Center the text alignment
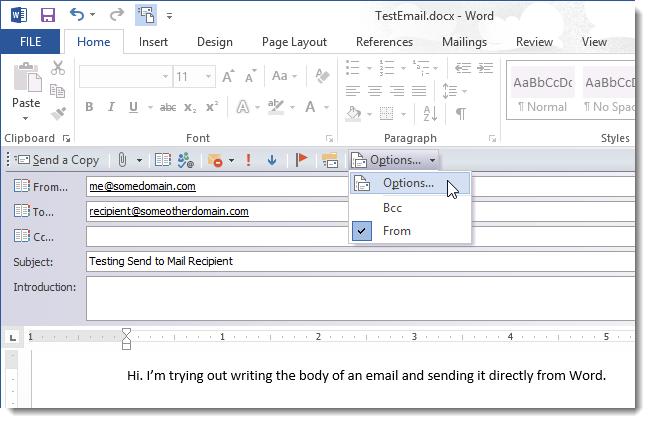 [x=375, y=90]
